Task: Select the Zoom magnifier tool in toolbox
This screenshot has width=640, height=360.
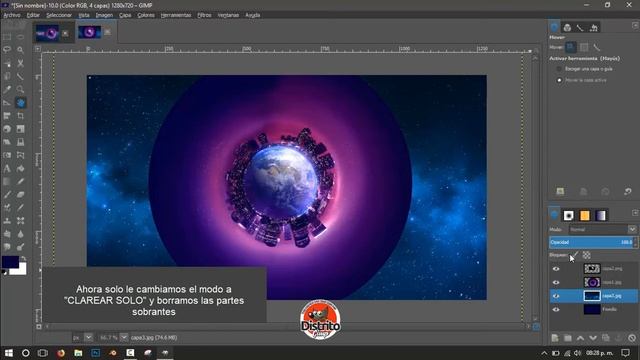Action: pos(20,89)
